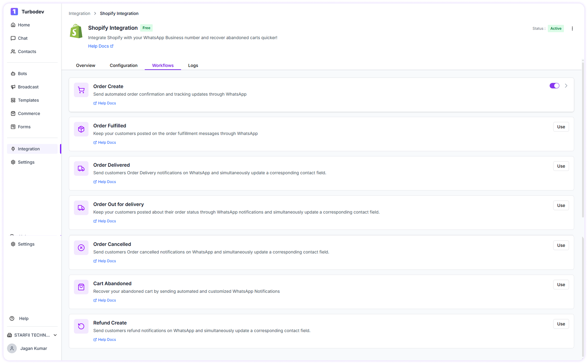Select the Forms icon in sidebar
This screenshot has height=364, width=588.
(x=13, y=127)
